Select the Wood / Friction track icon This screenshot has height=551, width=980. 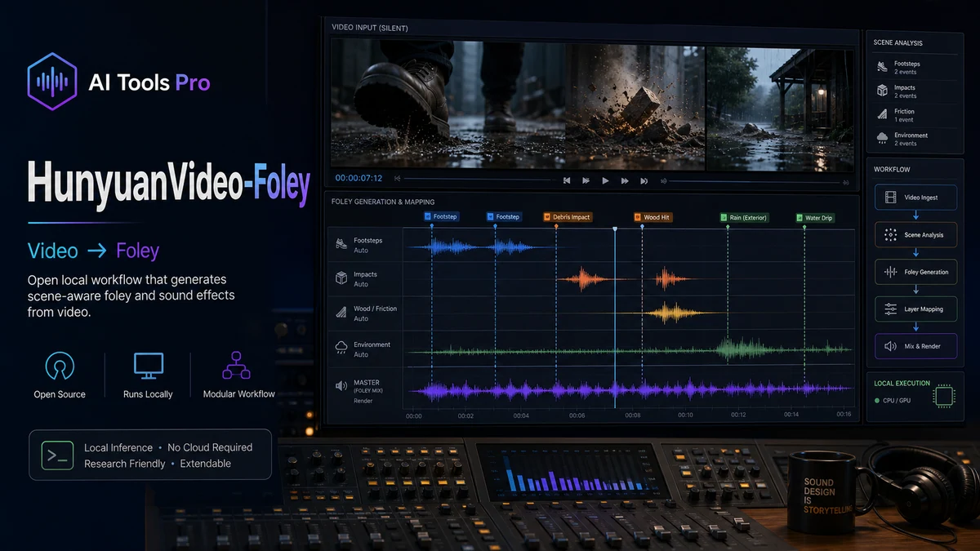click(341, 313)
